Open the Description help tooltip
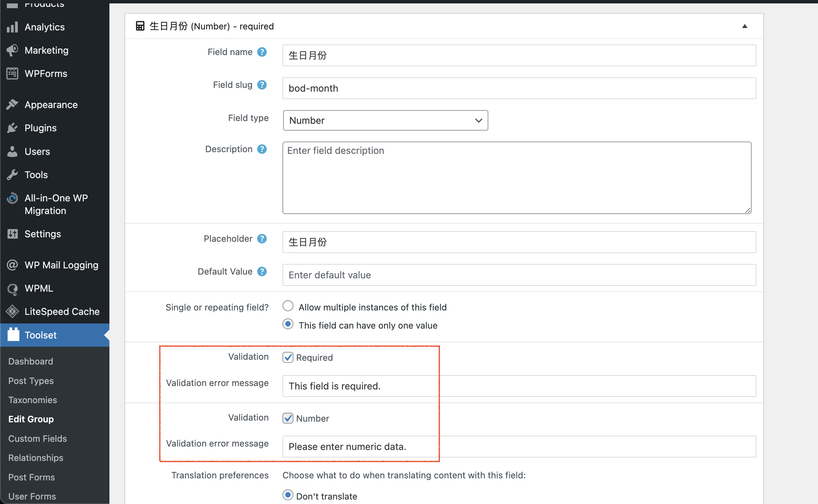818x504 pixels. tap(262, 149)
